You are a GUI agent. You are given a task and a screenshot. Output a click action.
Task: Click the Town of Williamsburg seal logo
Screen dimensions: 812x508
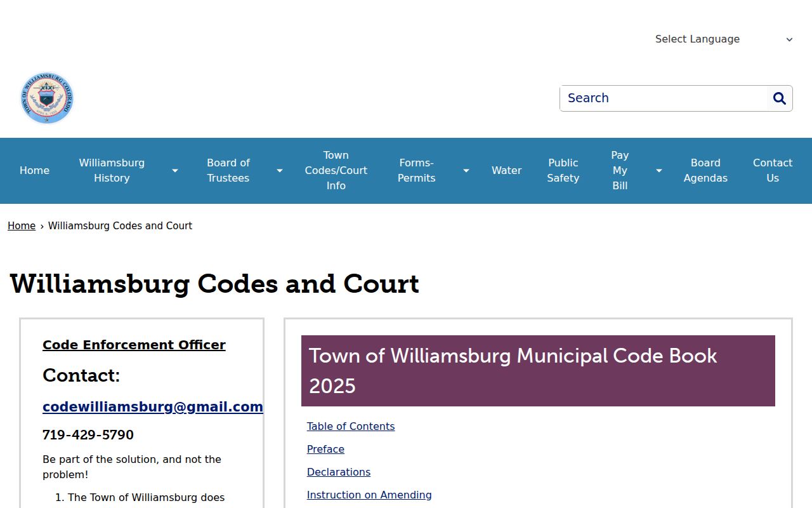pos(47,98)
